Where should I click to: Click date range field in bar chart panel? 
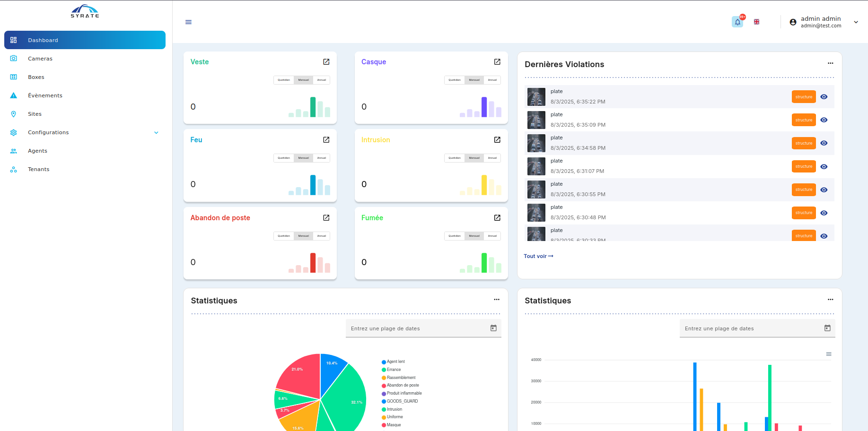point(757,328)
